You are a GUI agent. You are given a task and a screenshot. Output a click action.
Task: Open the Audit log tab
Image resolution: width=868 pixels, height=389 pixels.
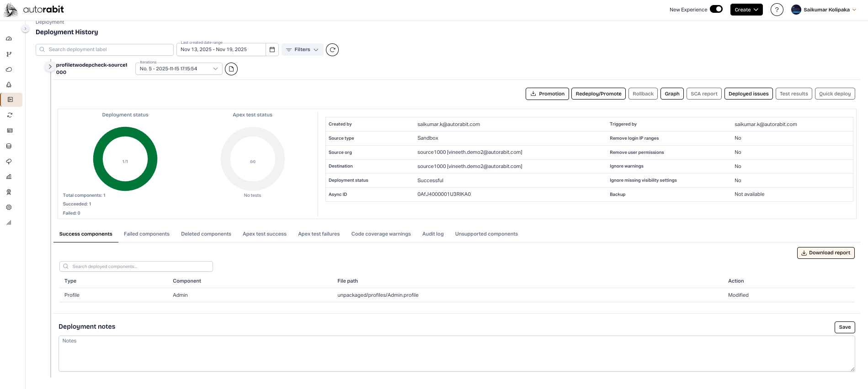[432, 234]
